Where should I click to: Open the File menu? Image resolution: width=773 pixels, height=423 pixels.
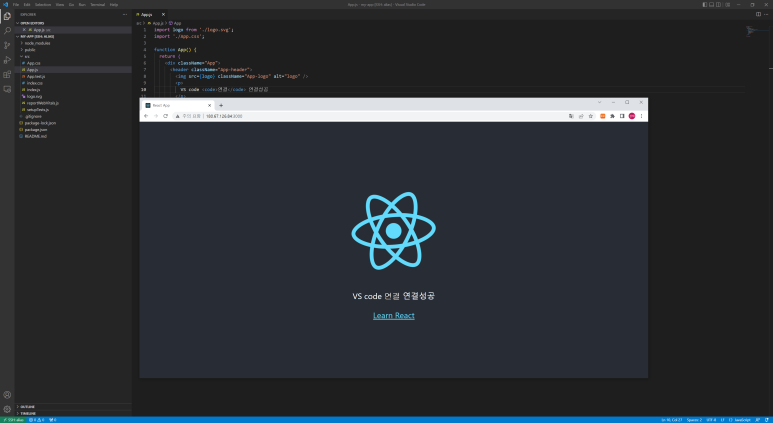(x=16, y=4)
